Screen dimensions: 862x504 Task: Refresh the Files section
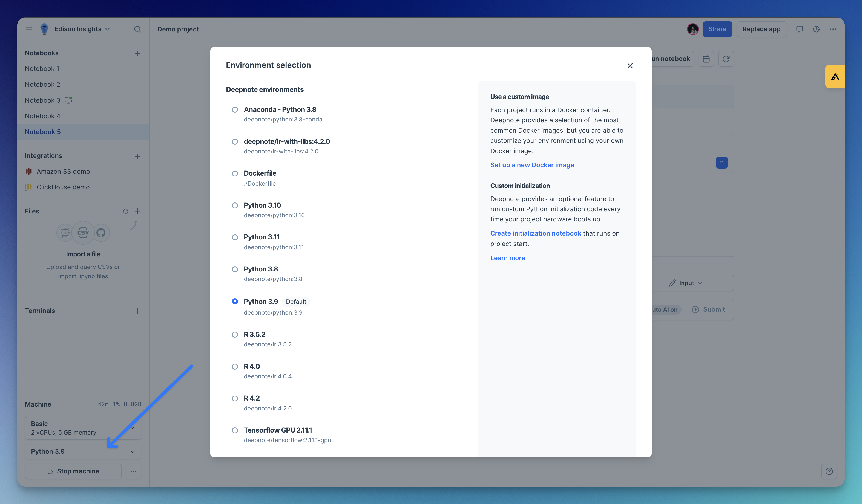(125, 211)
